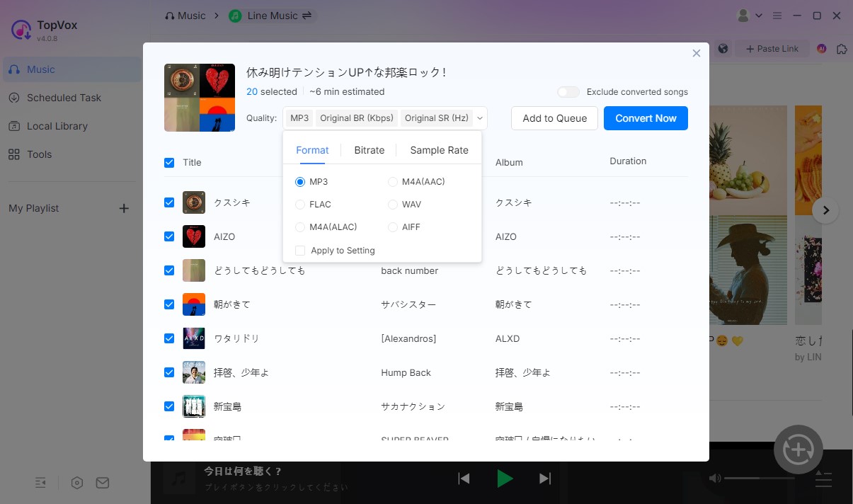Click the AI badge icon
Viewport: 853px width, 504px height.
click(822, 49)
